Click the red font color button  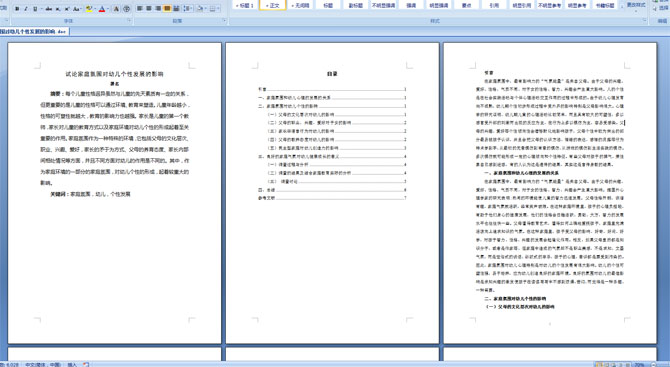click(x=102, y=9)
